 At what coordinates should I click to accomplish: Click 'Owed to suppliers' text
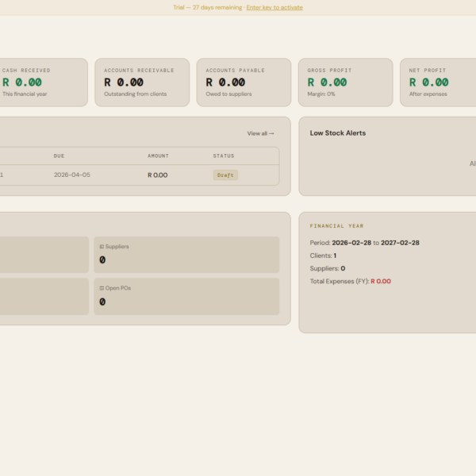pyautogui.click(x=228, y=94)
